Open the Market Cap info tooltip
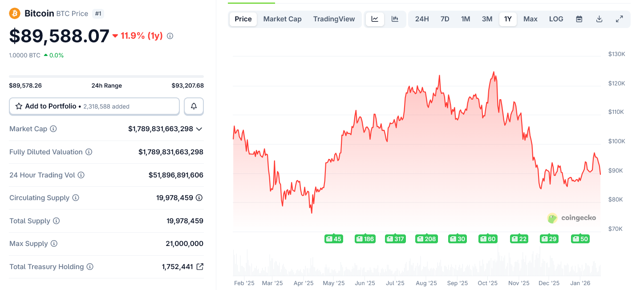 (x=53, y=129)
